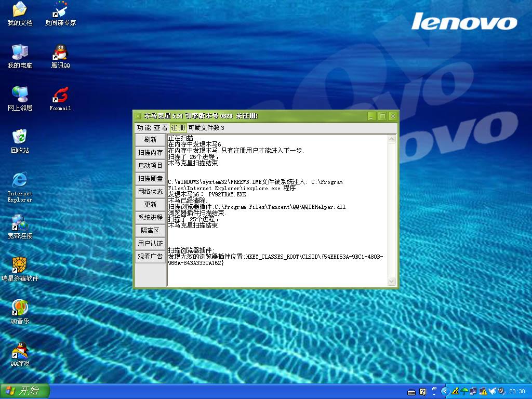Open the QQ音乐 desktop icon
The image size is (532, 399).
point(20,312)
